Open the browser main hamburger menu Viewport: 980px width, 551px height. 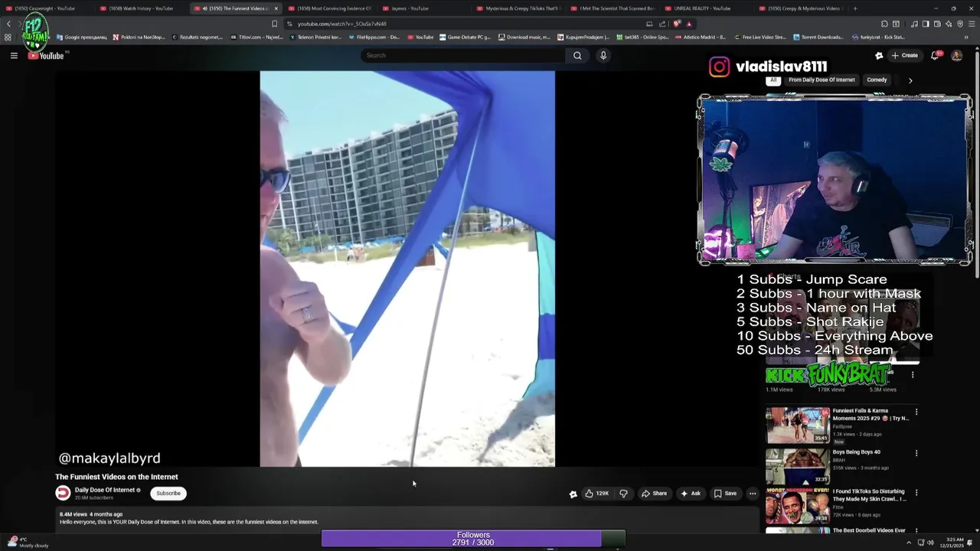tap(972, 24)
